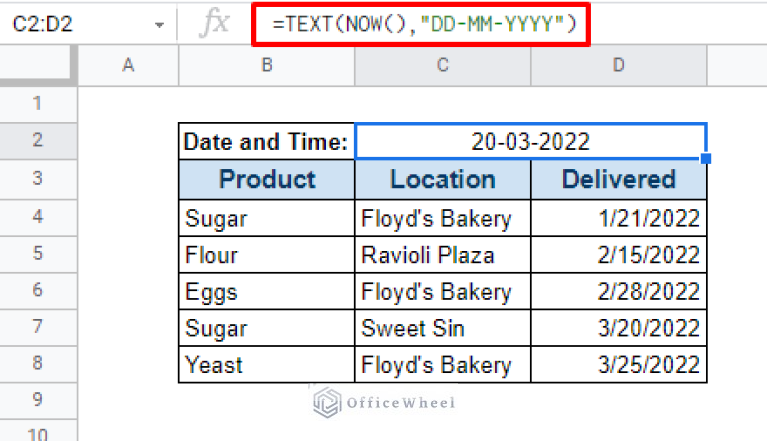Select column D header
This screenshot has width=767, height=441.
(618, 65)
